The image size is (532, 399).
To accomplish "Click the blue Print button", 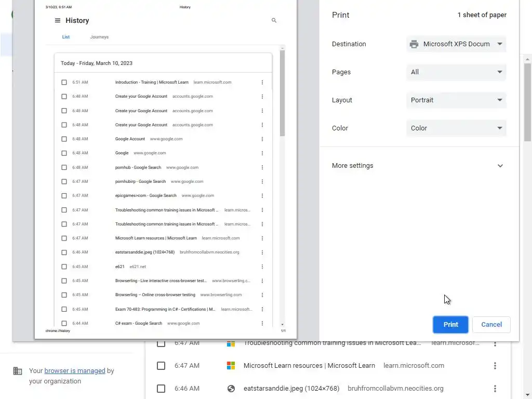I will [450, 324].
